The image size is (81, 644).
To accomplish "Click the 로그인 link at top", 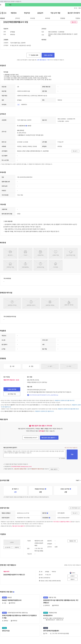I will (x=76, y=8).
